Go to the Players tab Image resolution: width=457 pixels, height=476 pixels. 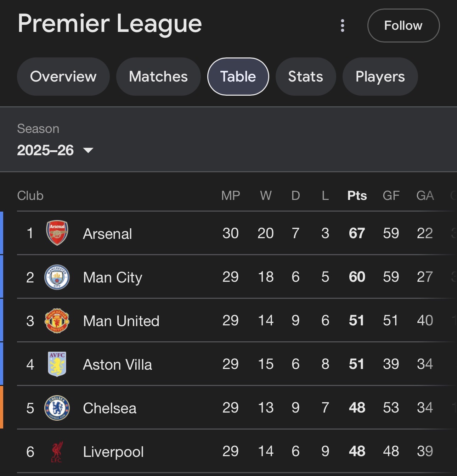380,77
